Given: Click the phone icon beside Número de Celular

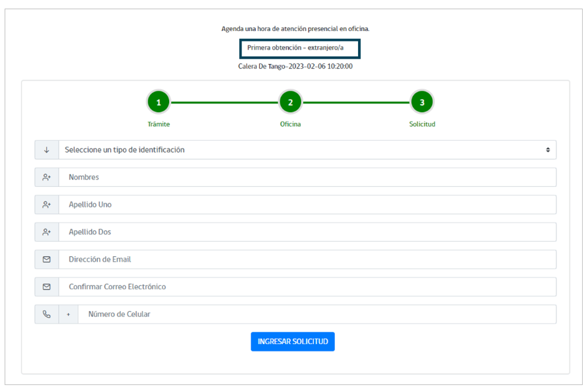Looking at the screenshot, I should [46, 314].
